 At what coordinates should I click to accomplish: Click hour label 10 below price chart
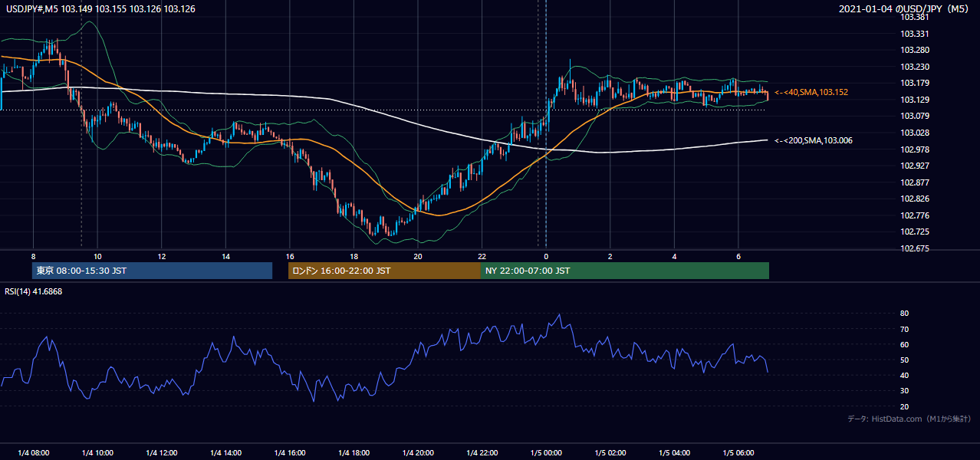click(x=97, y=256)
